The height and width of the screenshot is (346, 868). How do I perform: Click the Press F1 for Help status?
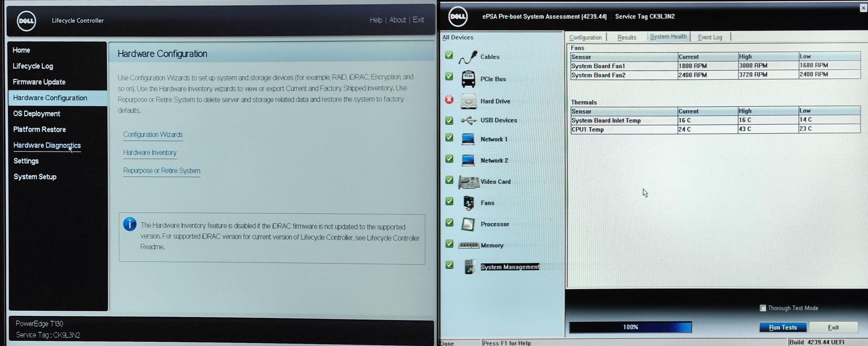click(x=507, y=343)
